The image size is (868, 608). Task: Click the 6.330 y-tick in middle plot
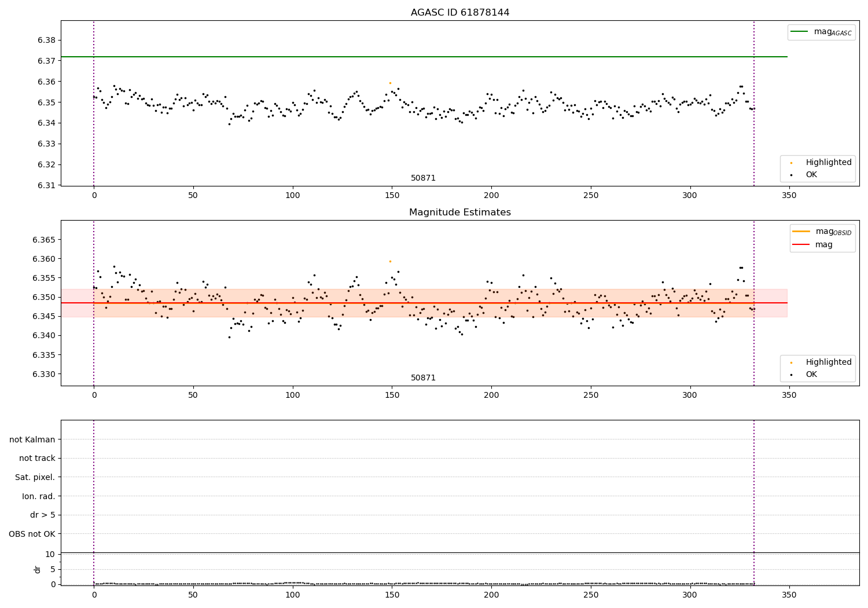pos(44,374)
